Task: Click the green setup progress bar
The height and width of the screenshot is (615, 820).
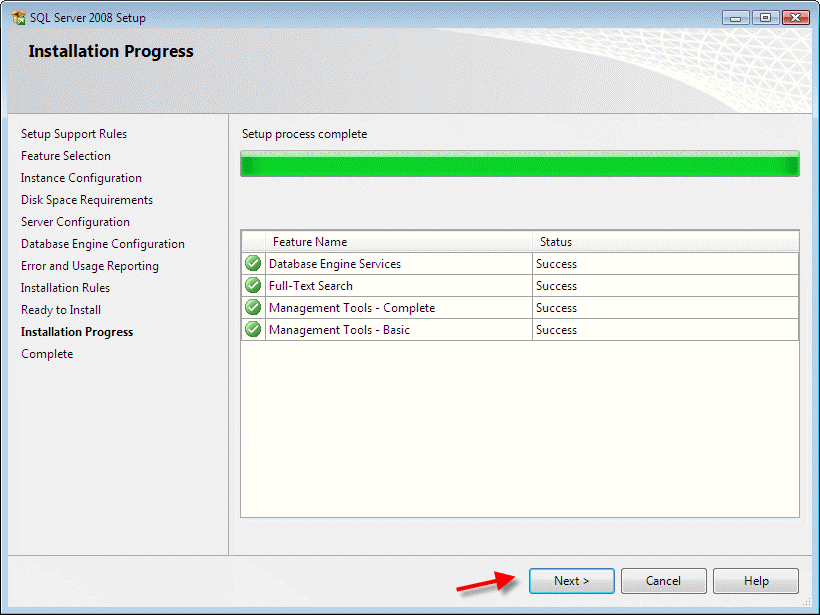Action: point(520,164)
